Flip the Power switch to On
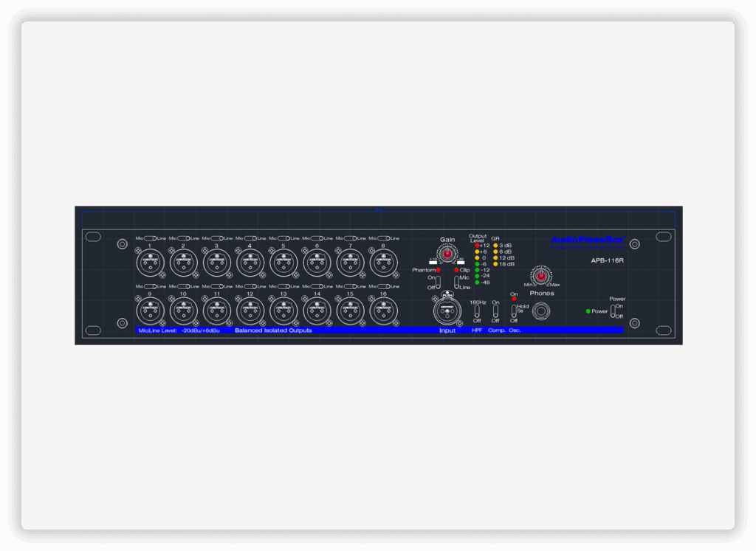Screen dimensions: 756x551 pyautogui.click(x=613, y=308)
